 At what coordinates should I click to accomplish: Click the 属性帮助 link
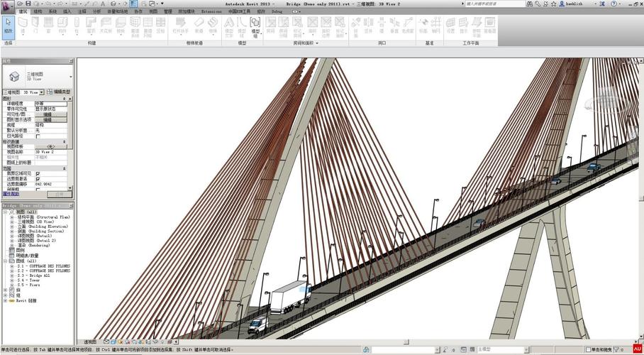click(x=11, y=194)
